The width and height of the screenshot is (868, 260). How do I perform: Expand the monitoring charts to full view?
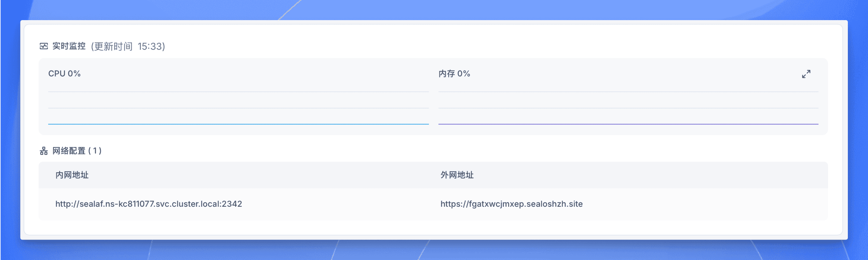tap(806, 74)
